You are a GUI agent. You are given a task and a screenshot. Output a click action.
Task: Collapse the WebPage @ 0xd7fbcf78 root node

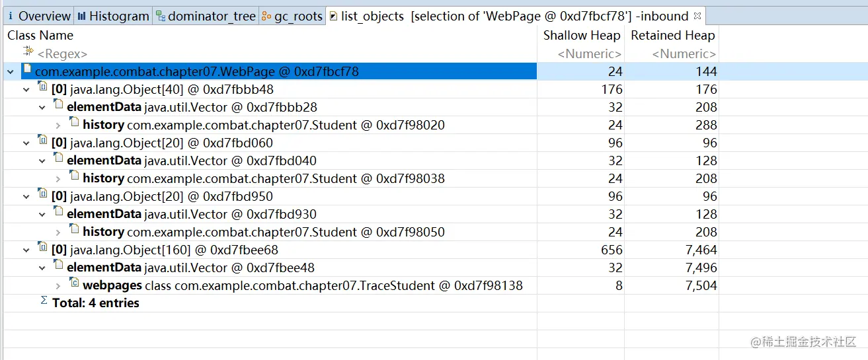coord(11,71)
